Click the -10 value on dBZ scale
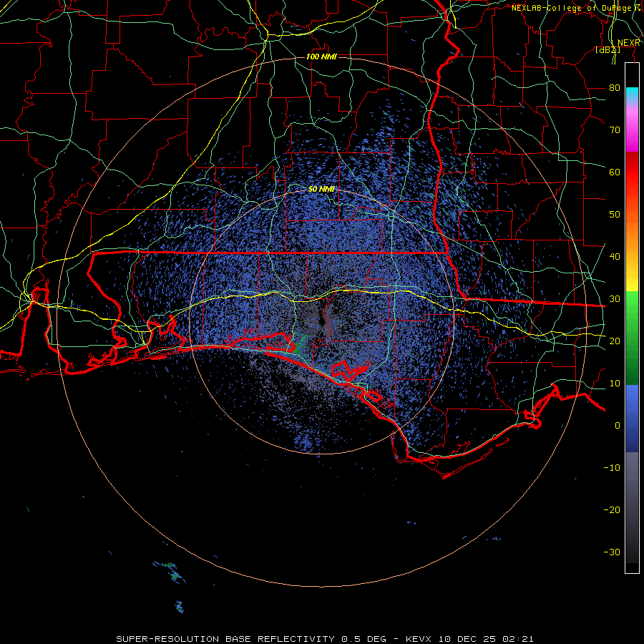Screen dimensions: 644x644 click(612, 467)
